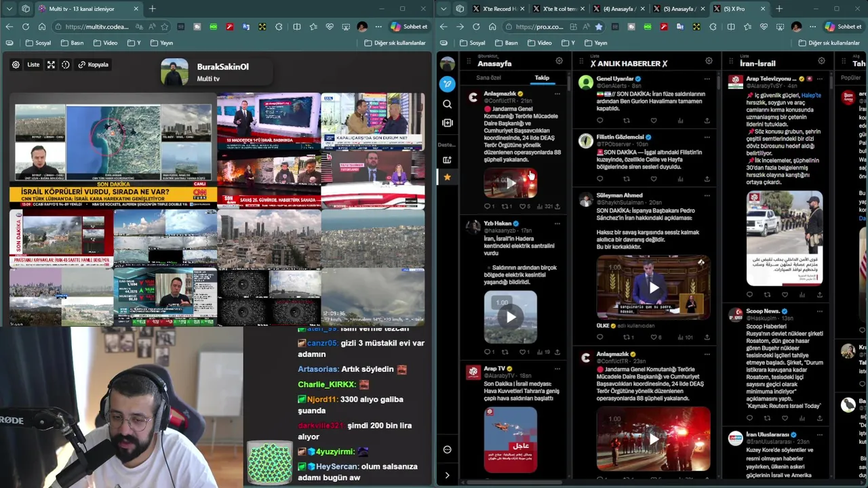This screenshot has height=488, width=868.
Task: Open split screen icon in left browser
Action: (x=296, y=26)
